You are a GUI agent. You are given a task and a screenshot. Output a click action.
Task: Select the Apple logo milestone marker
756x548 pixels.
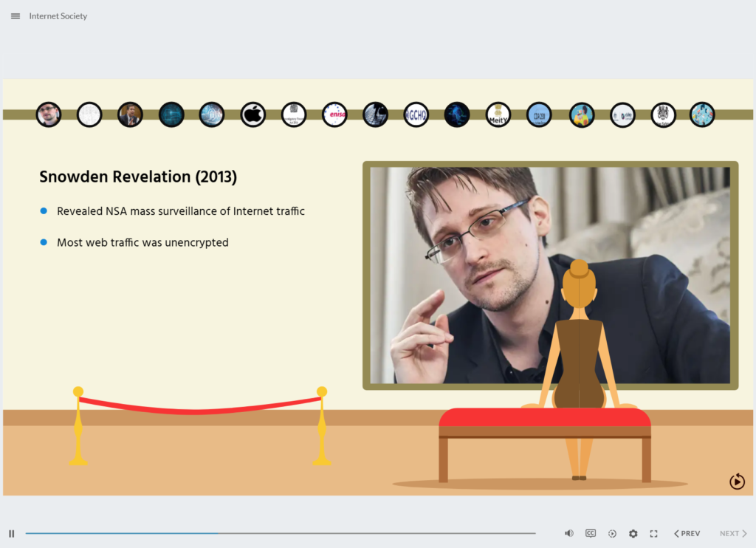click(252, 114)
